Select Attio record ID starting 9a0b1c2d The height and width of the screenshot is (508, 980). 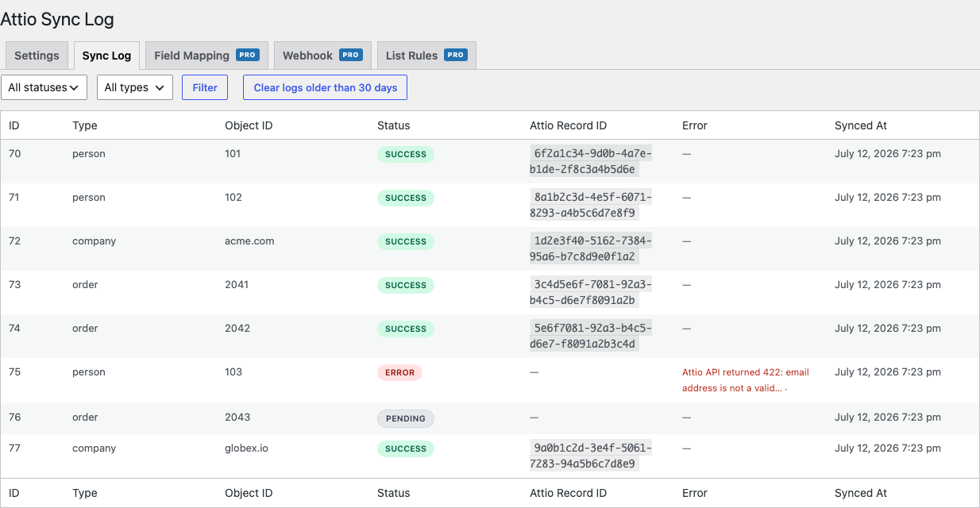pyautogui.click(x=591, y=456)
